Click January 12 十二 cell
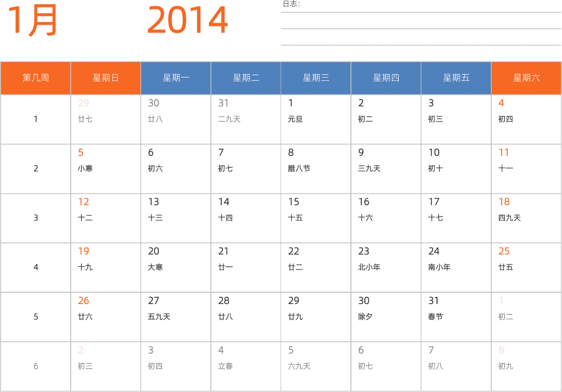This screenshot has height=392, width=562. pos(106,218)
